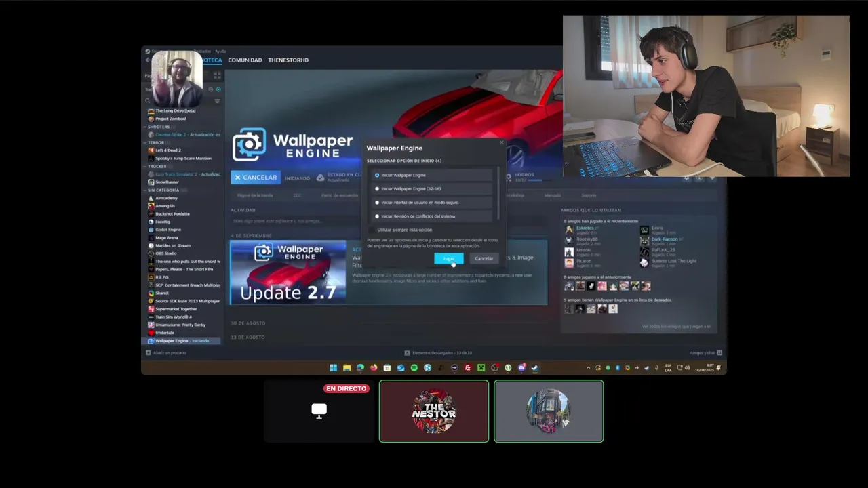Open 'Elementos descargados' downloads status
The height and width of the screenshot is (488, 868).
[438, 353]
